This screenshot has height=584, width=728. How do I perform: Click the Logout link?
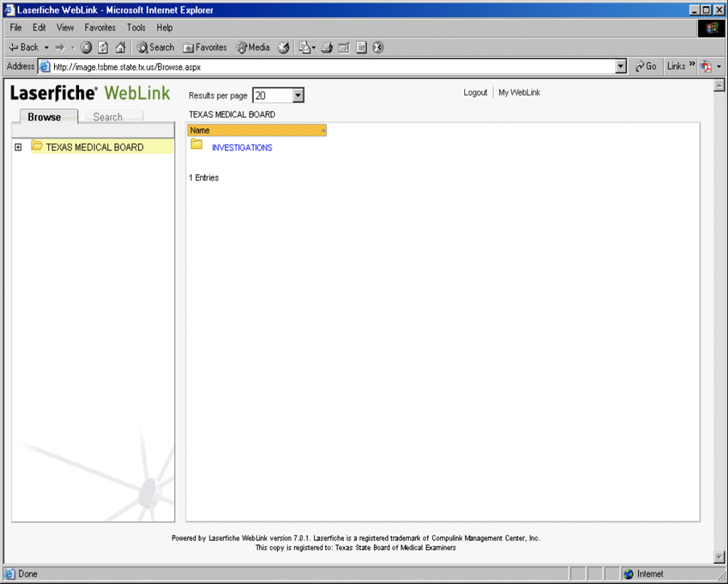click(475, 92)
